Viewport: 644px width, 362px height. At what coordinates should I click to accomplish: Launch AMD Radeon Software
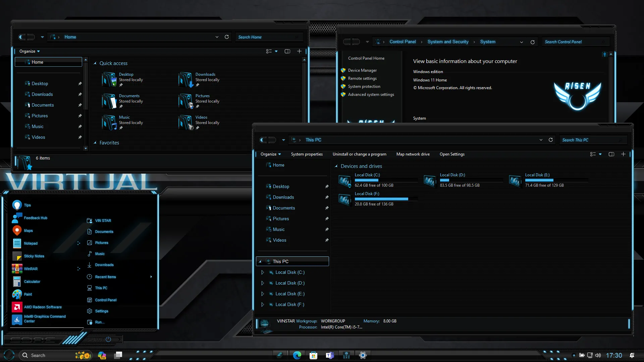click(17, 307)
